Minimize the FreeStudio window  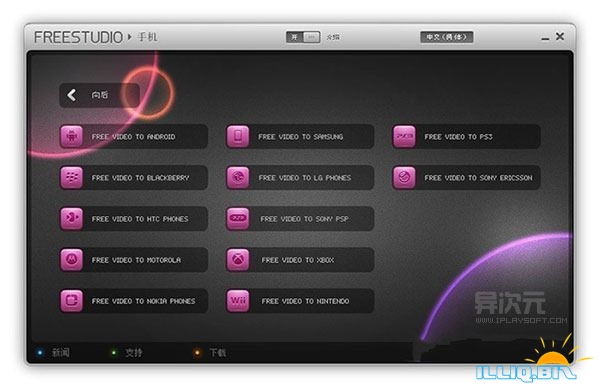(545, 38)
